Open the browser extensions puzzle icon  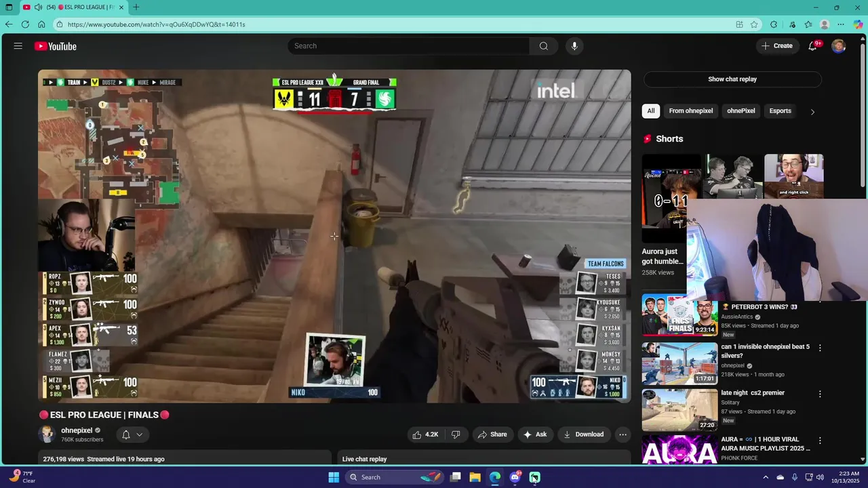(774, 24)
